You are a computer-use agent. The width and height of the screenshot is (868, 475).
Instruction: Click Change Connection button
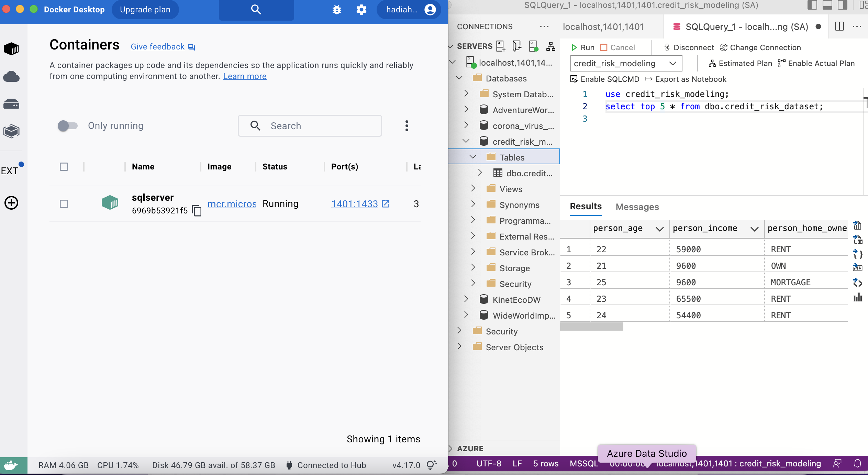pos(760,47)
